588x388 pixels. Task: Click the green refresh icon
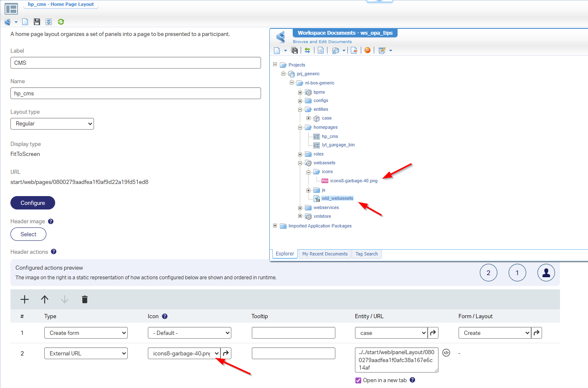tap(61, 22)
